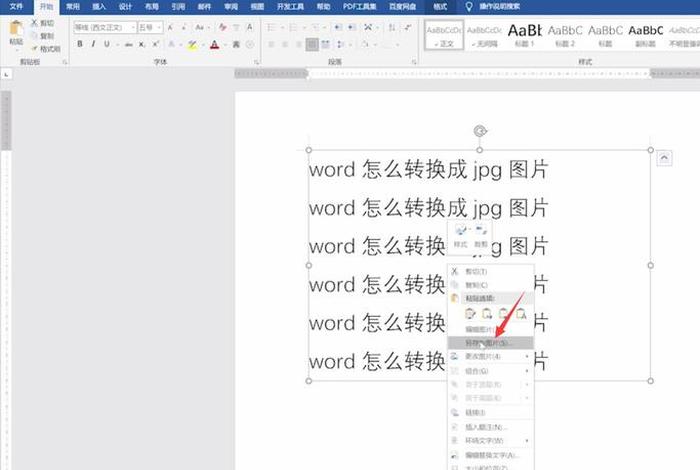Switch to the 格式 (Format) tab
700x470 pixels.
[440, 7]
